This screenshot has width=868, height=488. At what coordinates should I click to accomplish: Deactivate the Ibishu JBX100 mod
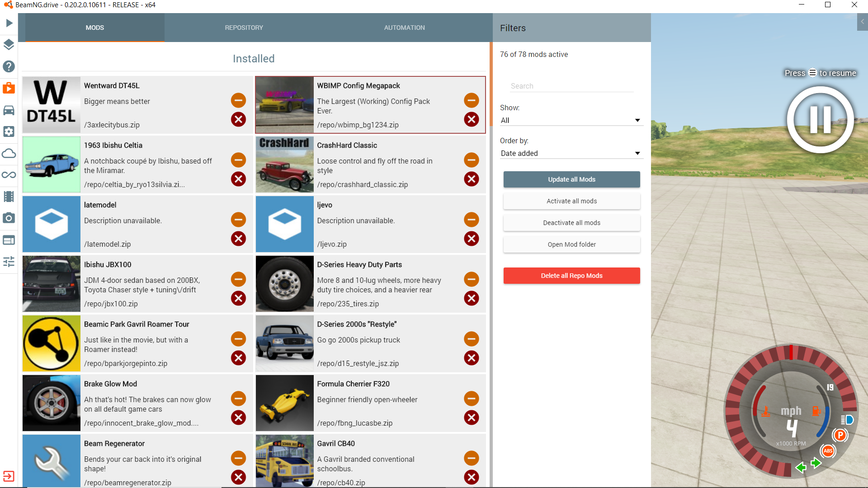click(238, 279)
